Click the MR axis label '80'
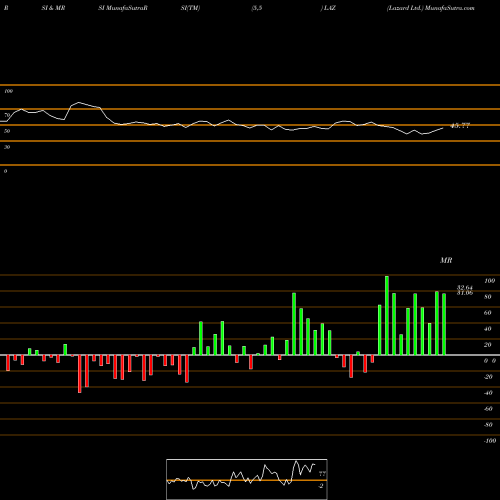The height and width of the screenshot is (500, 500). click(x=488, y=297)
